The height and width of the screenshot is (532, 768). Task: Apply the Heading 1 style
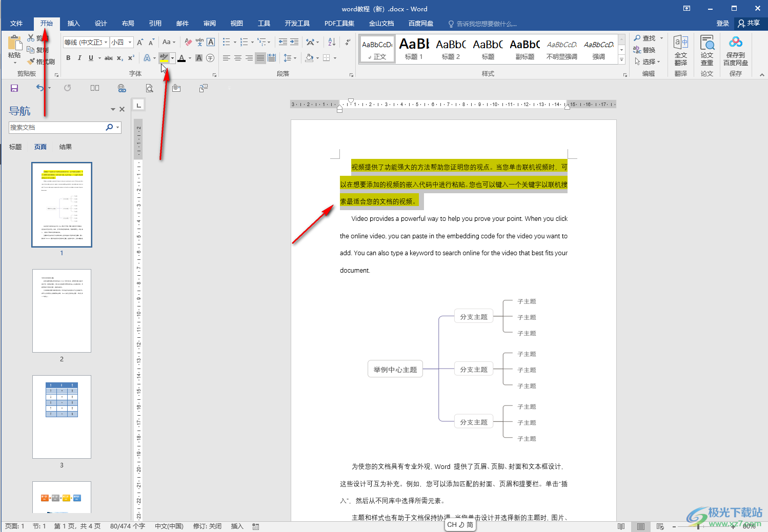tap(414, 49)
